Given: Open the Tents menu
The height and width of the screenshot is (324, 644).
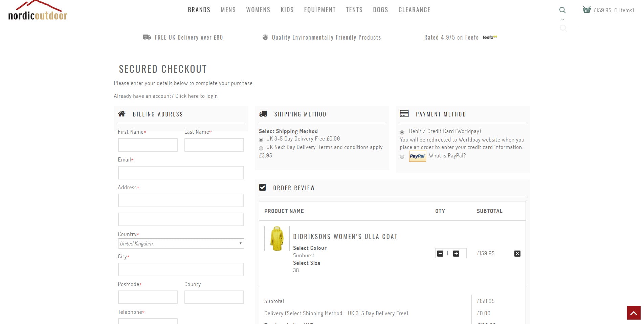Looking at the screenshot, I should pyautogui.click(x=354, y=10).
